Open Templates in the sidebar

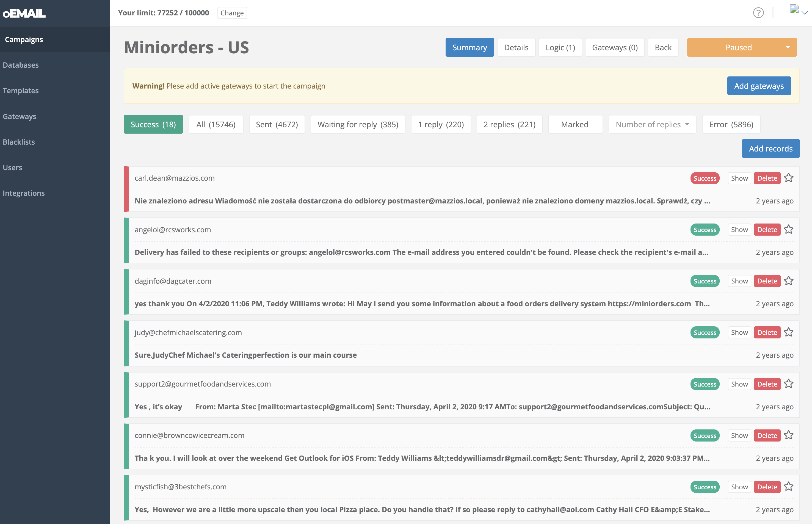(21, 90)
